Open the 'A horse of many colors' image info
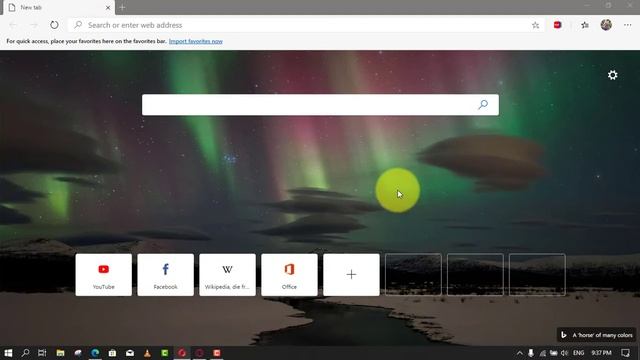The height and width of the screenshot is (360, 640). pyautogui.click(x=597, y=335)
